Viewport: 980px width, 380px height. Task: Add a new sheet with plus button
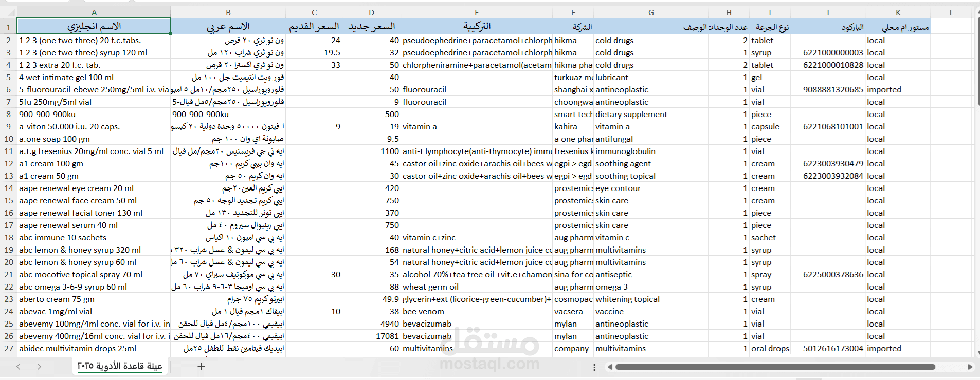[201, 367]
